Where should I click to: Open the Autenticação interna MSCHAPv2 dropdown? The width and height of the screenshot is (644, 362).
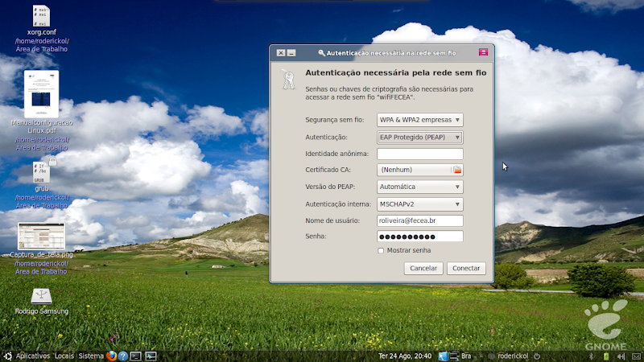(x=419, y=204)
